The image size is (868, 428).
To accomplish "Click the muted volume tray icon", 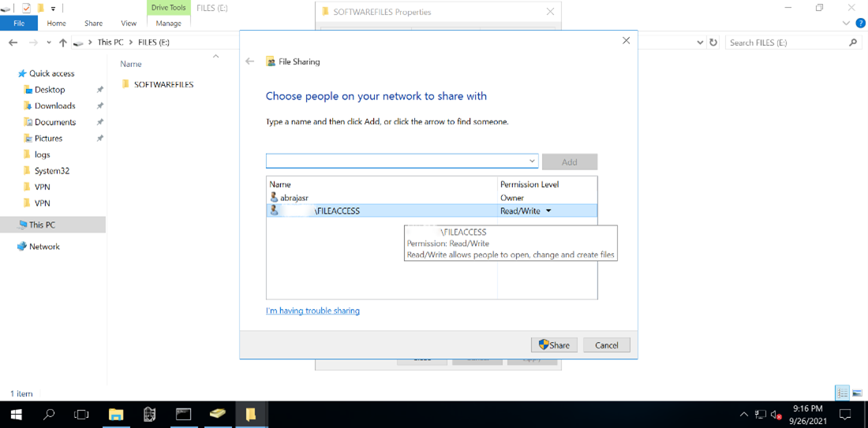I will 776,414.
